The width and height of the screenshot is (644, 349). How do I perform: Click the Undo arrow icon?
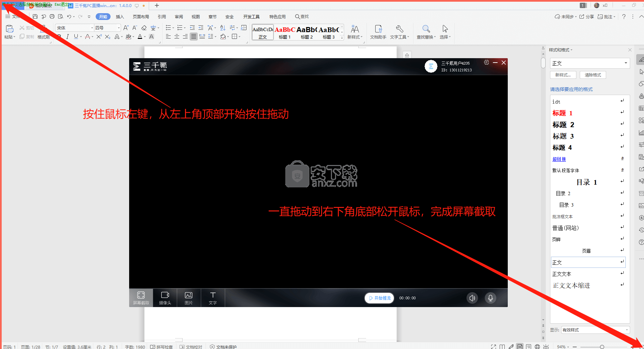pos(69,17)
